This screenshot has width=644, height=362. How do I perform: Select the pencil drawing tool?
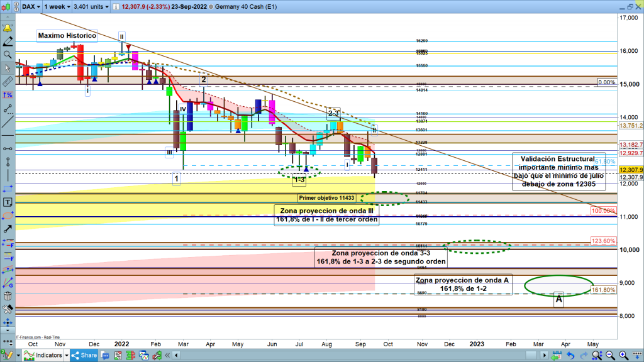tap(8, 42)
